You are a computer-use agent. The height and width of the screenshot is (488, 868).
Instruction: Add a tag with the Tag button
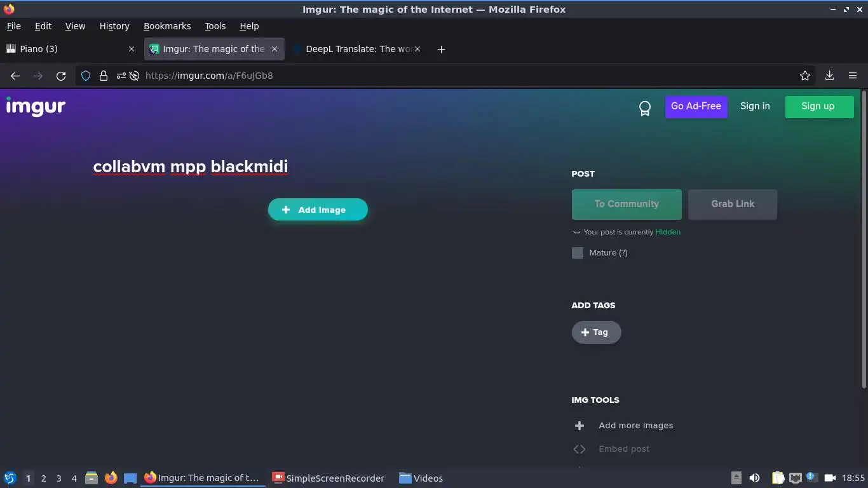pyautogui.click(x=596, y=332)
